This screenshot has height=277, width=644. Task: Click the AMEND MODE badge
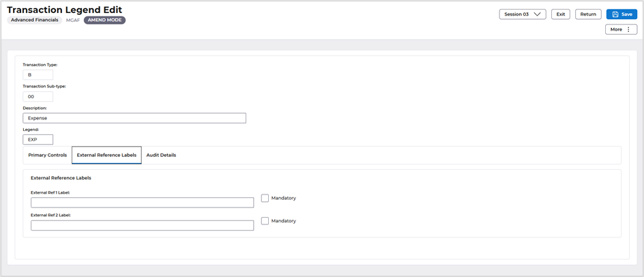(x=105, y=20)
